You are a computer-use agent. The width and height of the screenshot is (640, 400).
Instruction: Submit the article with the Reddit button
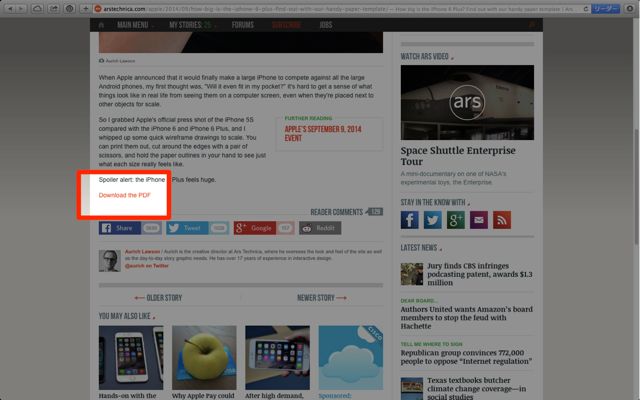coord(320,228)
